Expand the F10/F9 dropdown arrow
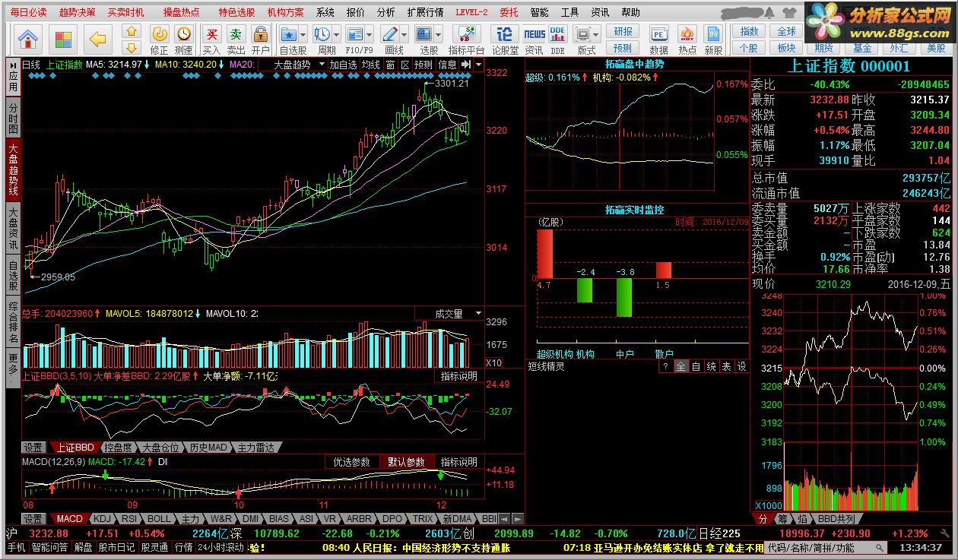 pos(369,34)
